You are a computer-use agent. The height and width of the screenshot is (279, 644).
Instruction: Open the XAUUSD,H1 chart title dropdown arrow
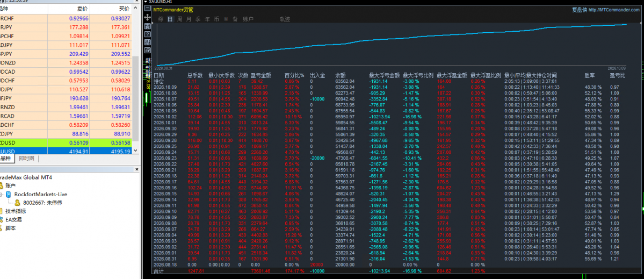146,2
